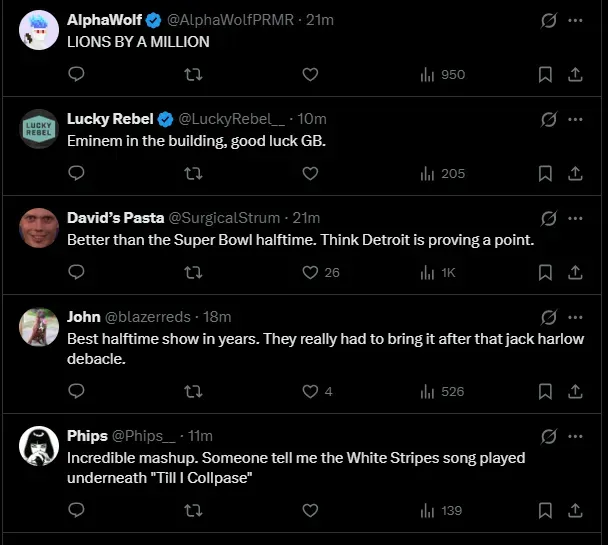This screenshot has height=545, width=608.
Task: Open three-dot menu on David's Pasta post
Action: 575,218
